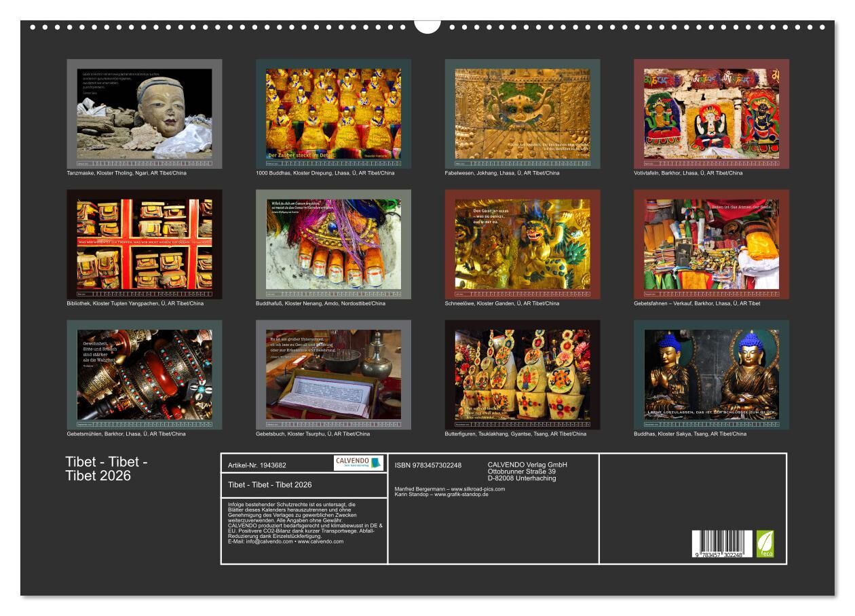Select the Votivtafeln, Barkhor picture
The image size is (855, 616).
tap(711, 113)
